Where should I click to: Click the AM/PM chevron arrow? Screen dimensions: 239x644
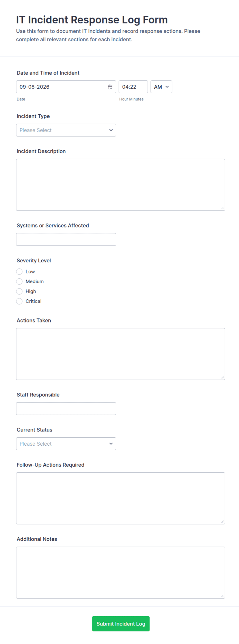pyautogui.click(x=167, y=87)
